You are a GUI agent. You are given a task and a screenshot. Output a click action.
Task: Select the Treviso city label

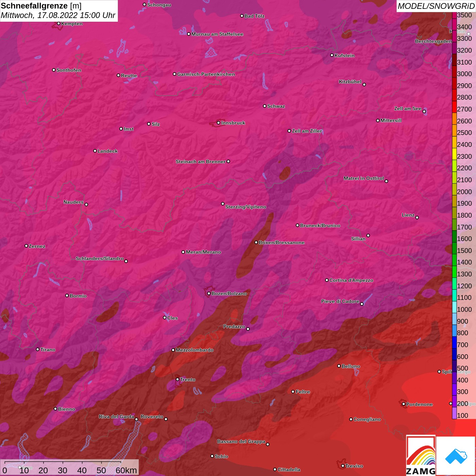coord(354,466)
